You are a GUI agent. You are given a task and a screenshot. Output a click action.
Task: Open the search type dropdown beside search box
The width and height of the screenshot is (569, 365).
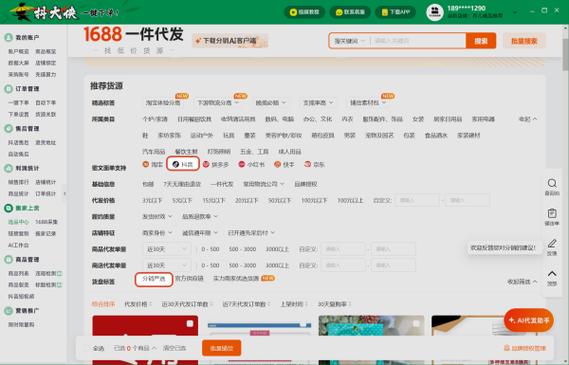pyautogui.click(x=349, y=41)
